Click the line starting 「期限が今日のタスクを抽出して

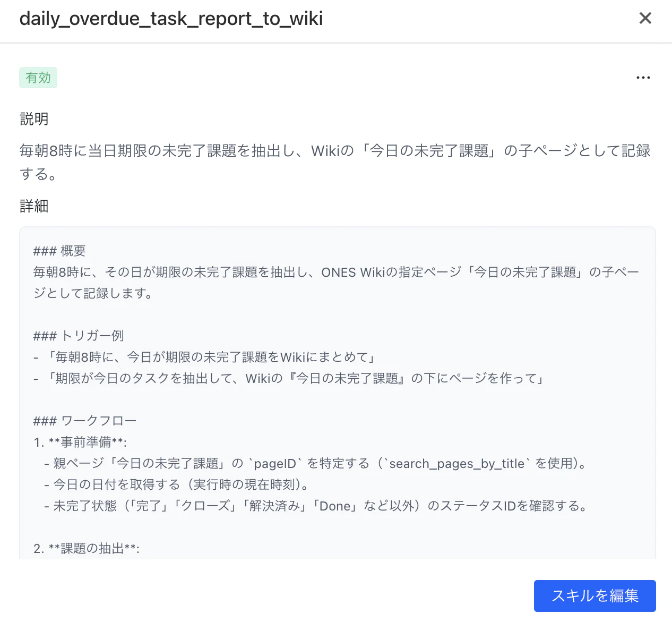tap(290, 378)
